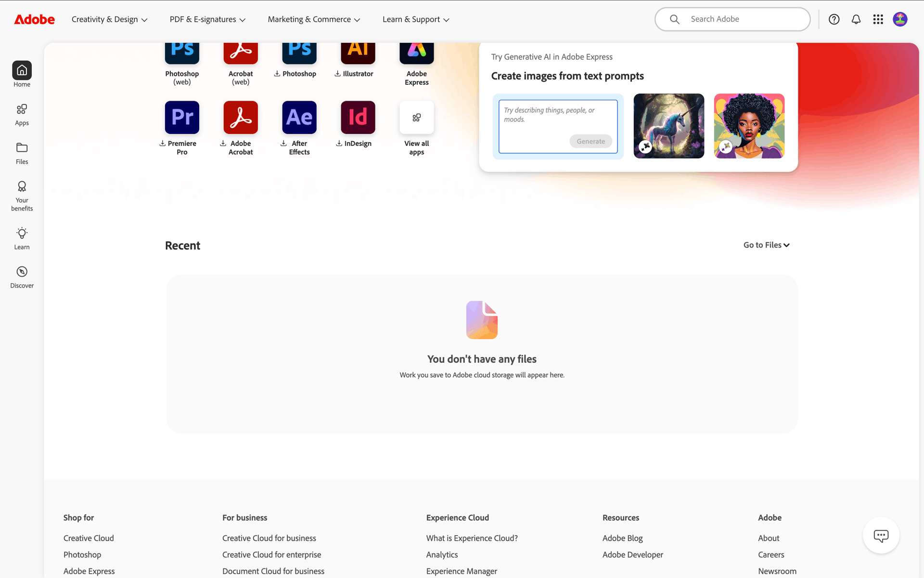This screenshot has height=578, width=924.
Task: Open About footer link
Action: [769, 538]
